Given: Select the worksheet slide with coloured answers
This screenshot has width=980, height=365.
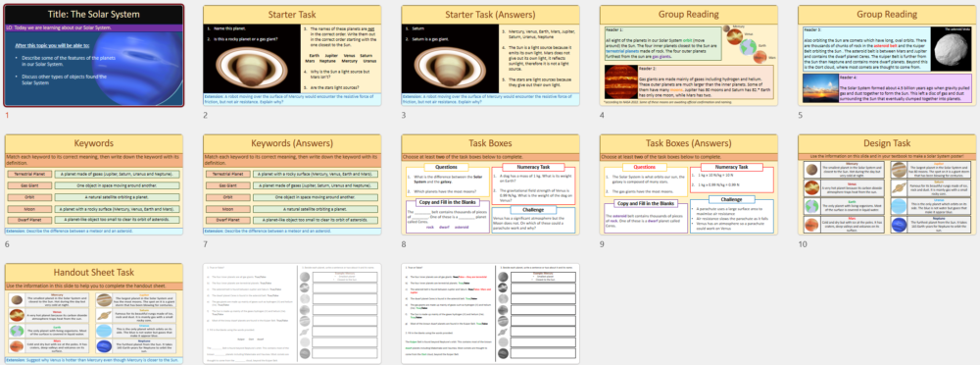Looking at the screenshot, I should tap(491, 314).
